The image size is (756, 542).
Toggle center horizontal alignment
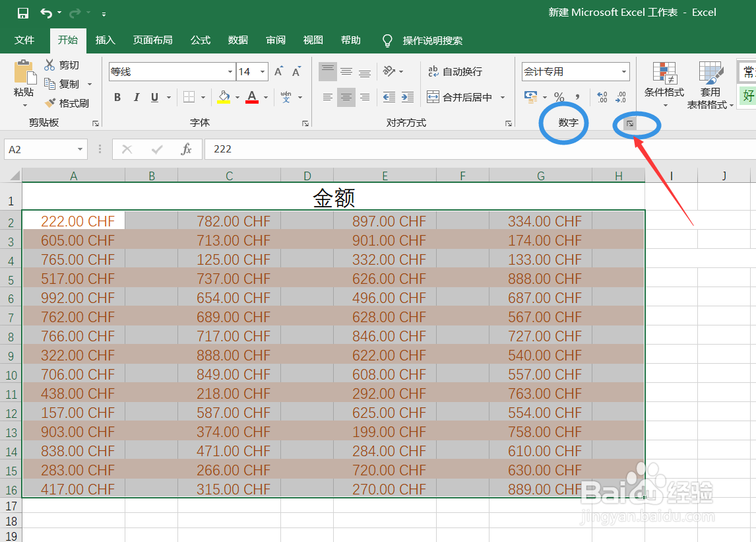[x=346, y=97]
